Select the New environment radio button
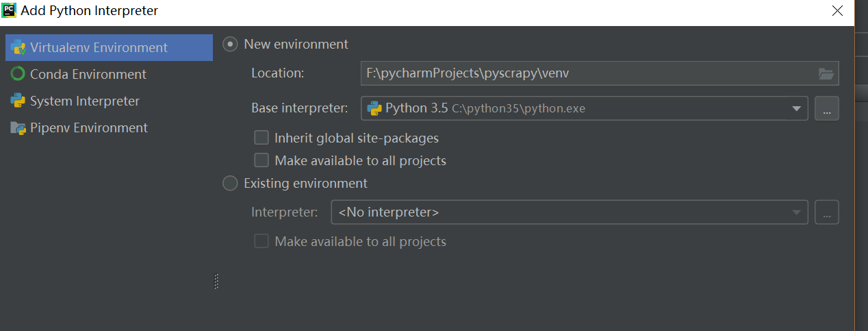The image size is (868, 331). 231,44
